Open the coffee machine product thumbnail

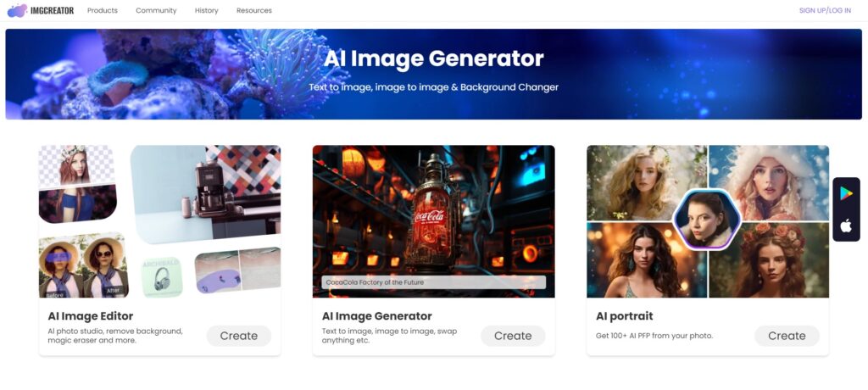pyautogui.click(x=205, y=194)
